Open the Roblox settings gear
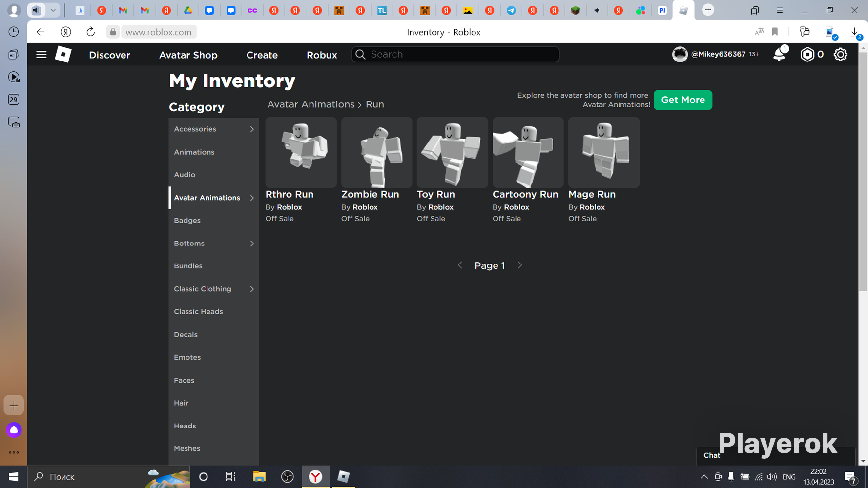868x488 pixels. 840,55
